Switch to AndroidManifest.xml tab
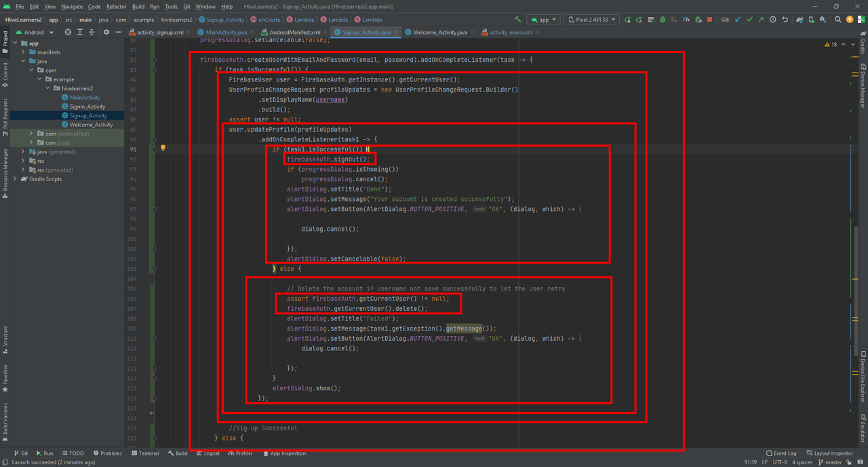 coord(294,32)
